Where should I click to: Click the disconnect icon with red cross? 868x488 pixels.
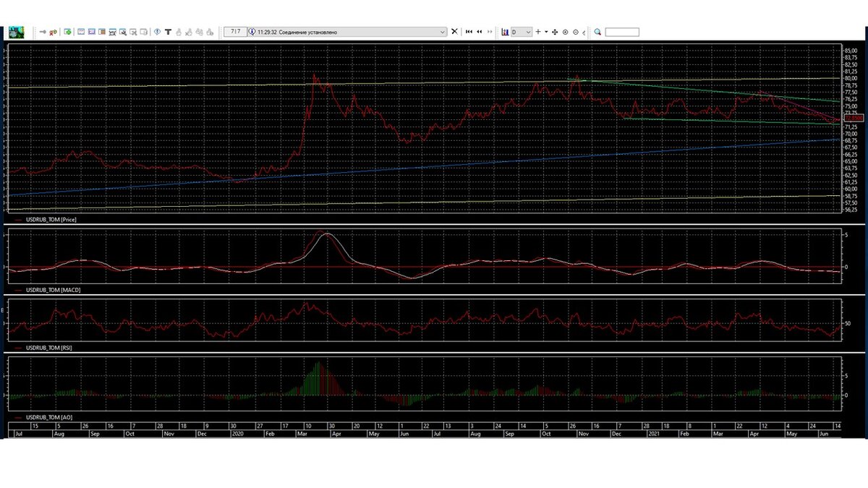point(53,32)
